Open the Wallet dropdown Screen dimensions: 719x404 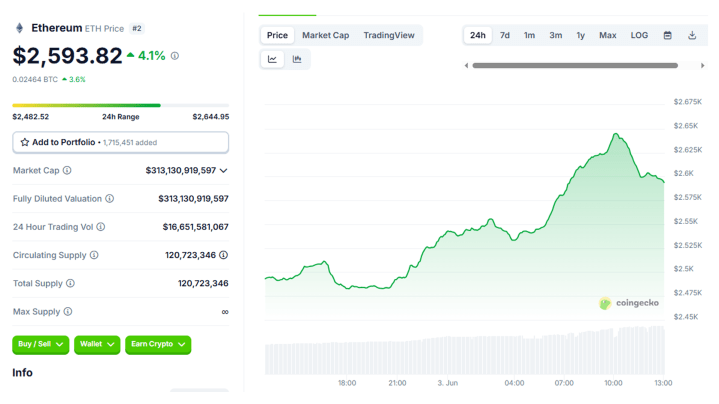tap(97, 344)
